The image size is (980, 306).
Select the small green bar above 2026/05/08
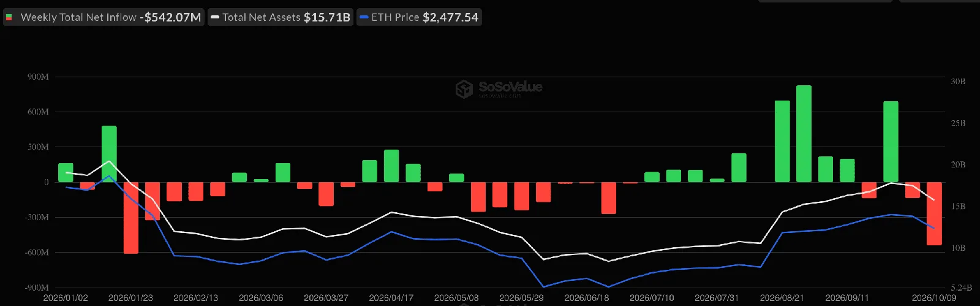pyautogui.click(x=456, y=178)
